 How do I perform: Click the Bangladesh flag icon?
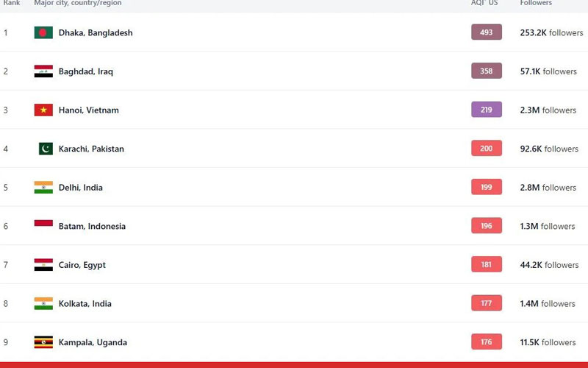[43, 32]
